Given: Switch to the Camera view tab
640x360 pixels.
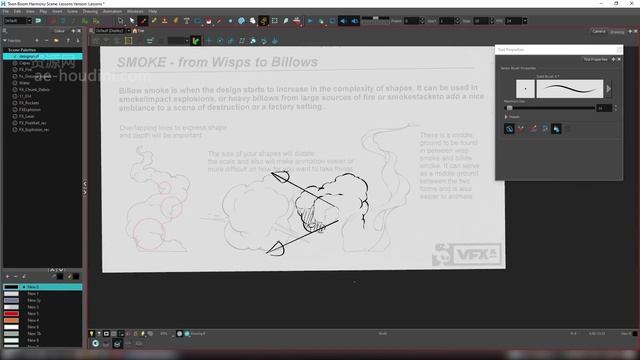Looking at the screenshot, I should click(x=599, y=31).
